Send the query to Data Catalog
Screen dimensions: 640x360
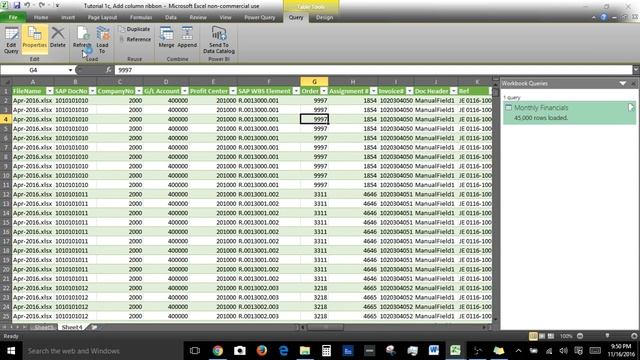click(x=219, y=40)
